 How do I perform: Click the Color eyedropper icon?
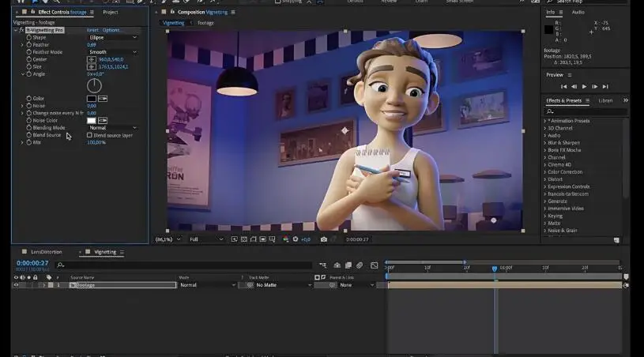pyautogui.click(x=103, y=98)
